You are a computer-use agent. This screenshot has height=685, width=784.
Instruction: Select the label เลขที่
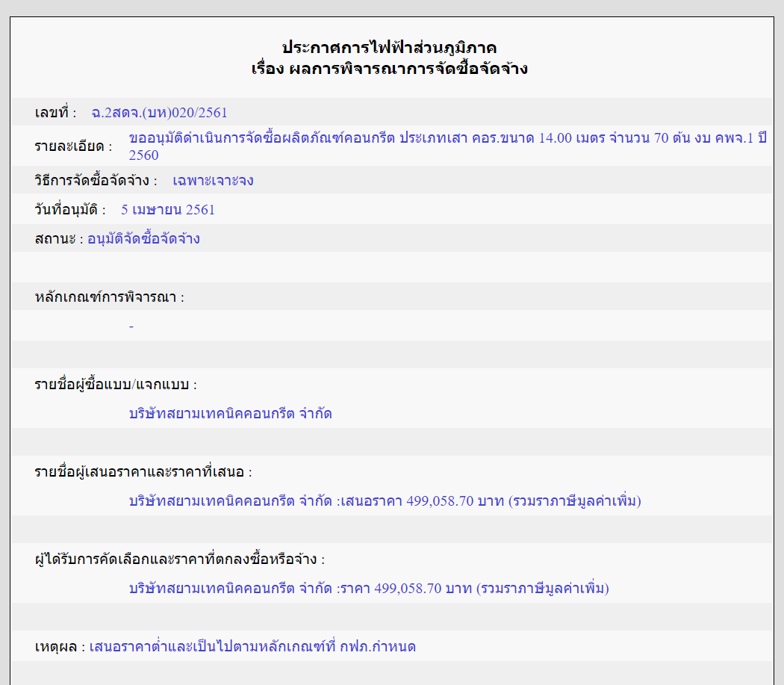(55, 113)
